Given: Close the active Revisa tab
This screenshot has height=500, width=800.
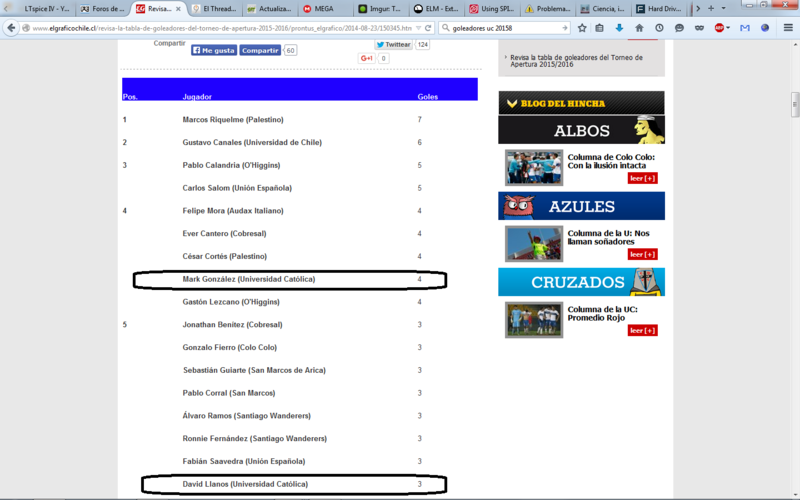Looking at the screenshot, I should (x=178, y=9).
